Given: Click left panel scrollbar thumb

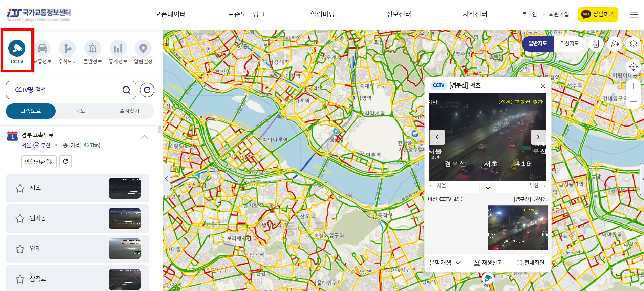Looking at the screenshot, I should (x=159, y=130).
